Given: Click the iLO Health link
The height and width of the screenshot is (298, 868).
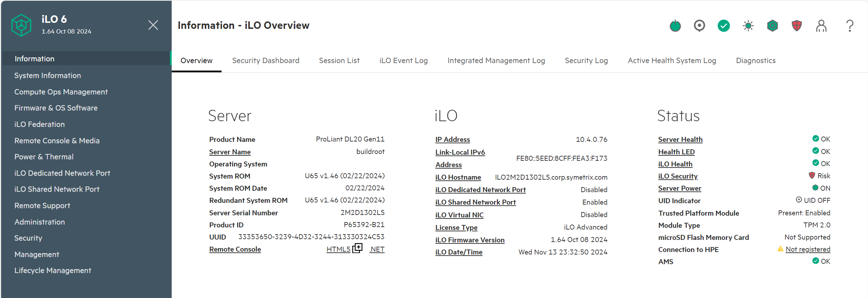Looking at the screenshot, I should click(675, 164).
